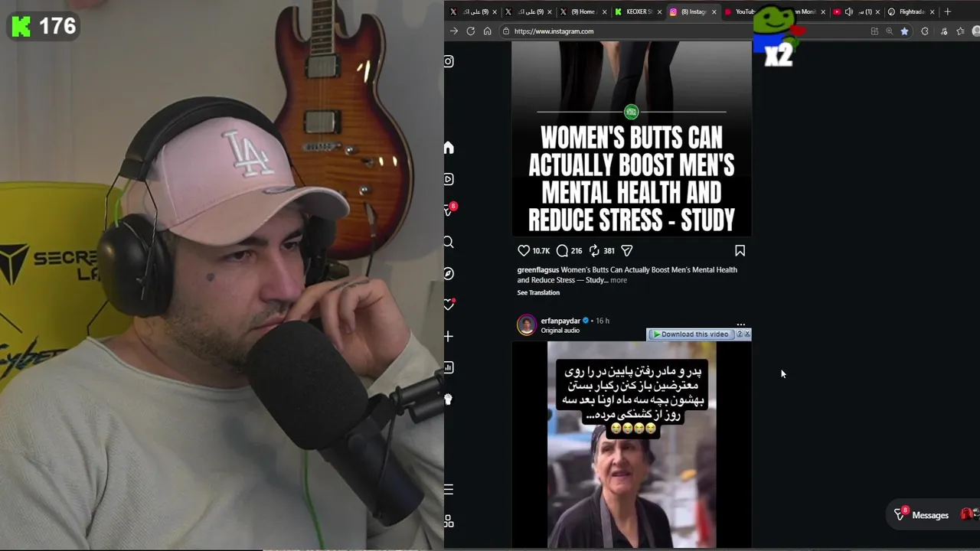Open comments on the greenflagsus post
The height and width of the screenshot is (551, 980).
[x=562, y=250]
